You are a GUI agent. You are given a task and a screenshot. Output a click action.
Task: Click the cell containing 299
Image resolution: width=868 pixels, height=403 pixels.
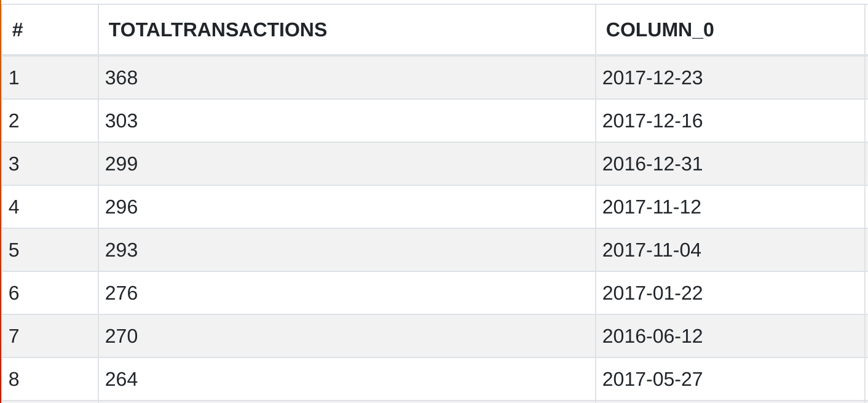[x=122, y=164]
